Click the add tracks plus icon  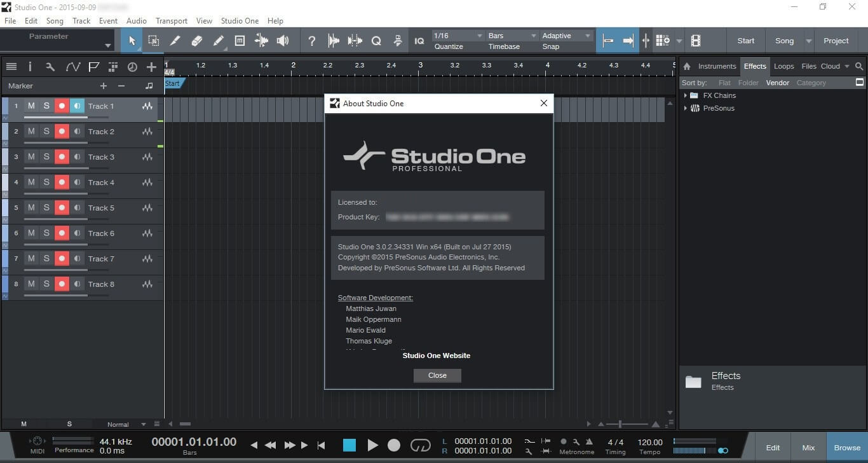click(x=151, y=66)
